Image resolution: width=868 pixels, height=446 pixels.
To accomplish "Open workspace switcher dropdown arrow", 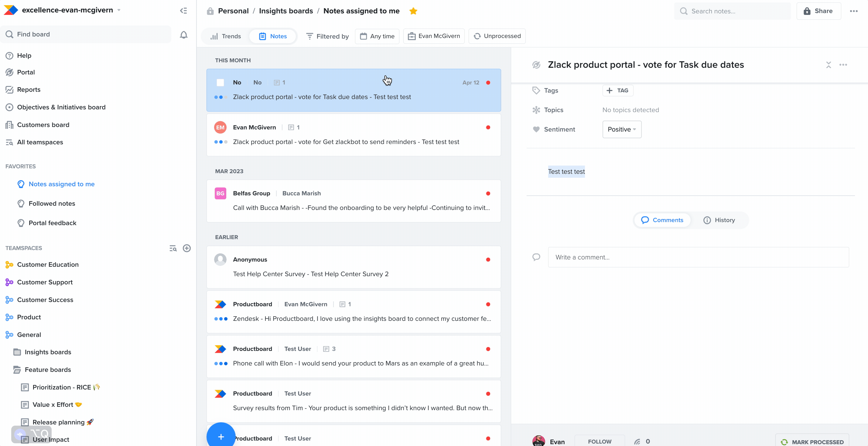I will click(x=119, y=10).
